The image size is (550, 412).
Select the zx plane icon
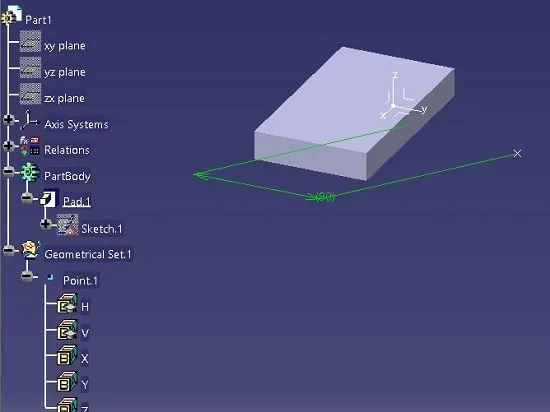click(x=30, y=94)
